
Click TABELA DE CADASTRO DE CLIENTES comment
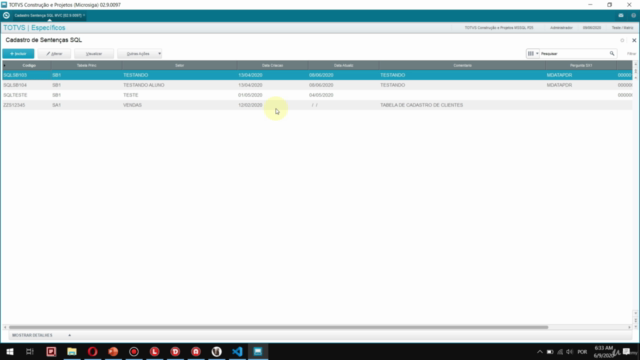422,105
